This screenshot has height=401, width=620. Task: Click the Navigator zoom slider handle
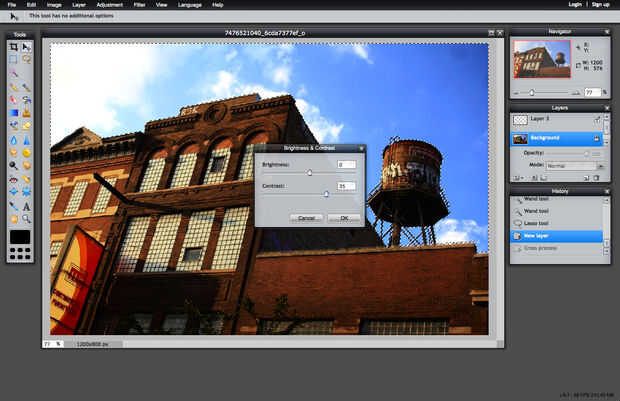tap(532, 93)
